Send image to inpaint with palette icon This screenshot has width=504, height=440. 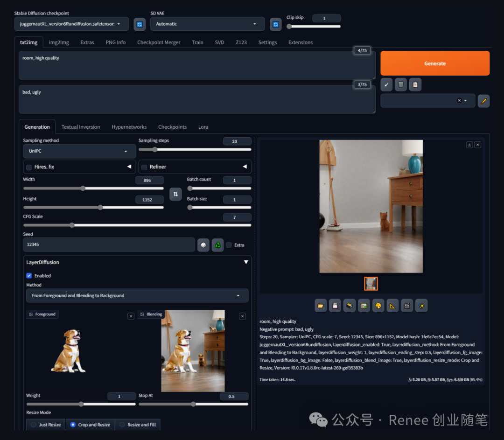(378, 306)
